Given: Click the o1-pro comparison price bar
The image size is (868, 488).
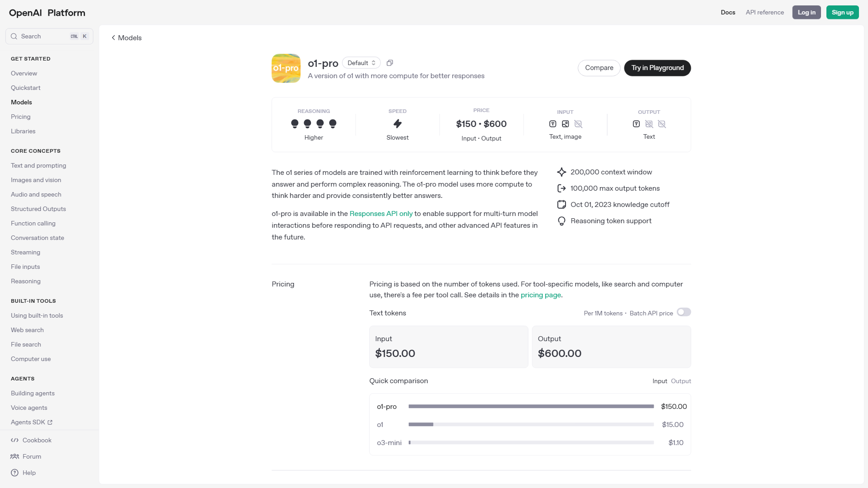Looking at the screenshot, I should tap(531, 406).
